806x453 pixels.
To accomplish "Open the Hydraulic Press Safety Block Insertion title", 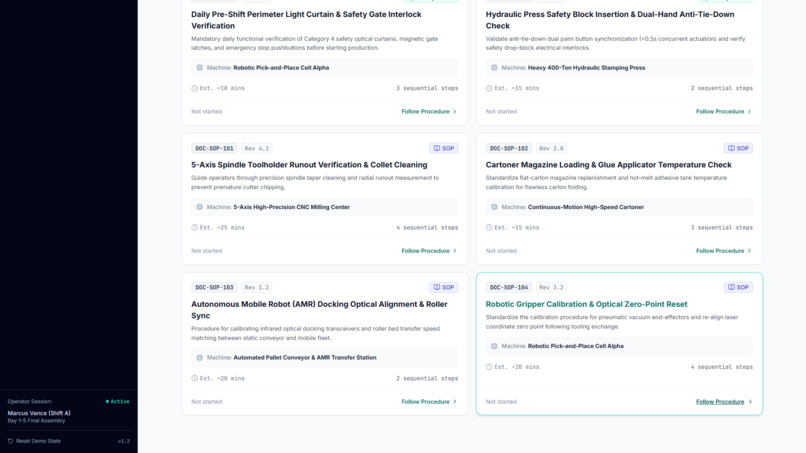I will [x=610, y=20].
